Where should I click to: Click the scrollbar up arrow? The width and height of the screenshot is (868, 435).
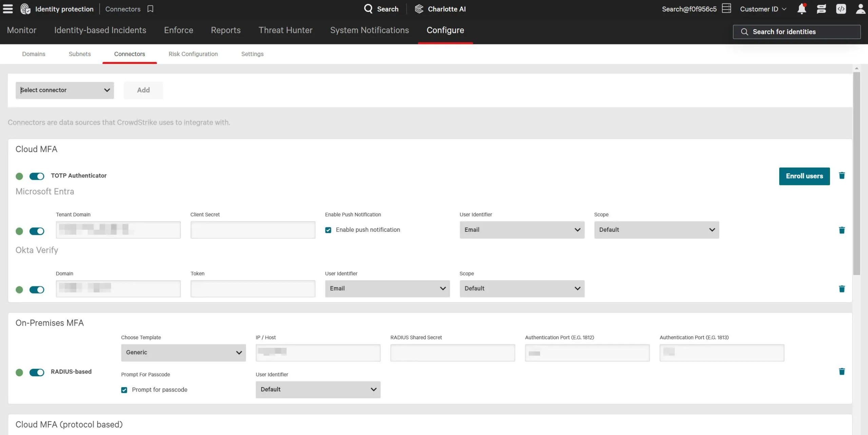tap(857, 69)
